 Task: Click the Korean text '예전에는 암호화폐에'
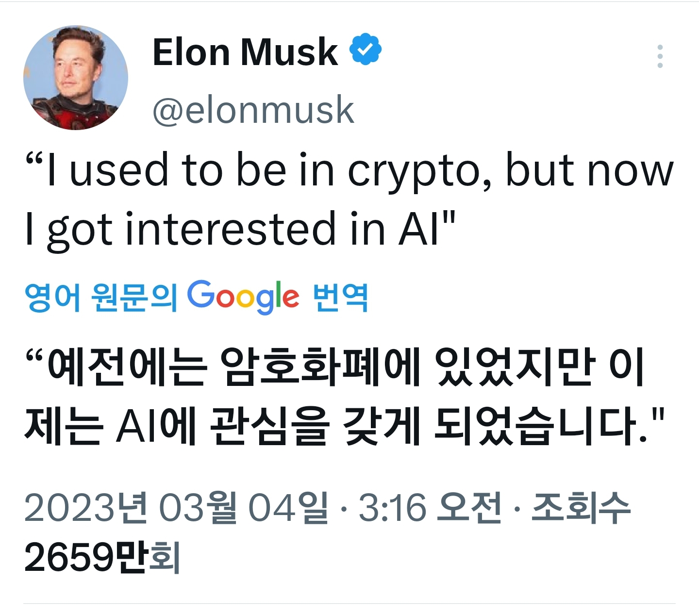pos(233,367)
